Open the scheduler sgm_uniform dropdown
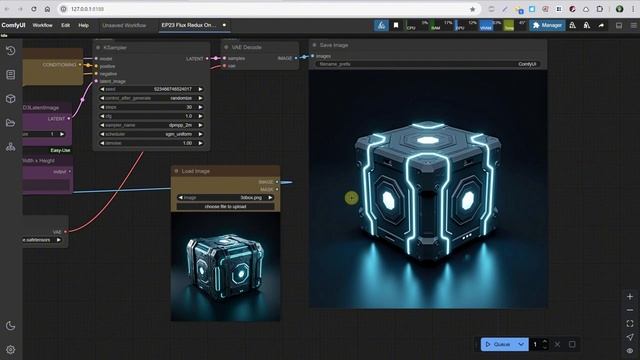Viewport: 640px width, 360px height. [151, 134]
